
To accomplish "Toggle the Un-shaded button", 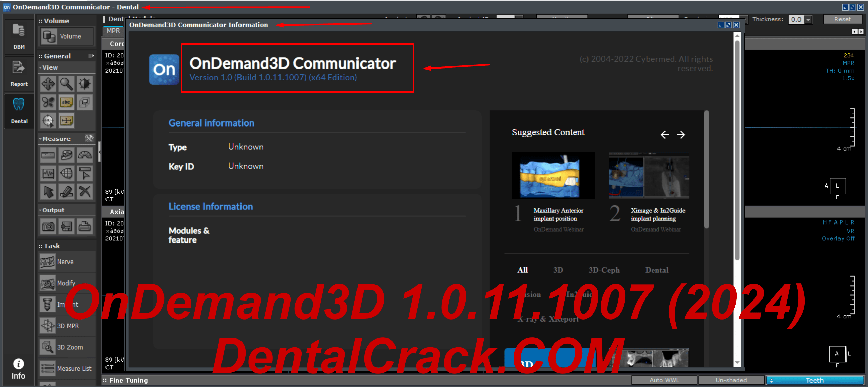I will [x=731, y=380].
